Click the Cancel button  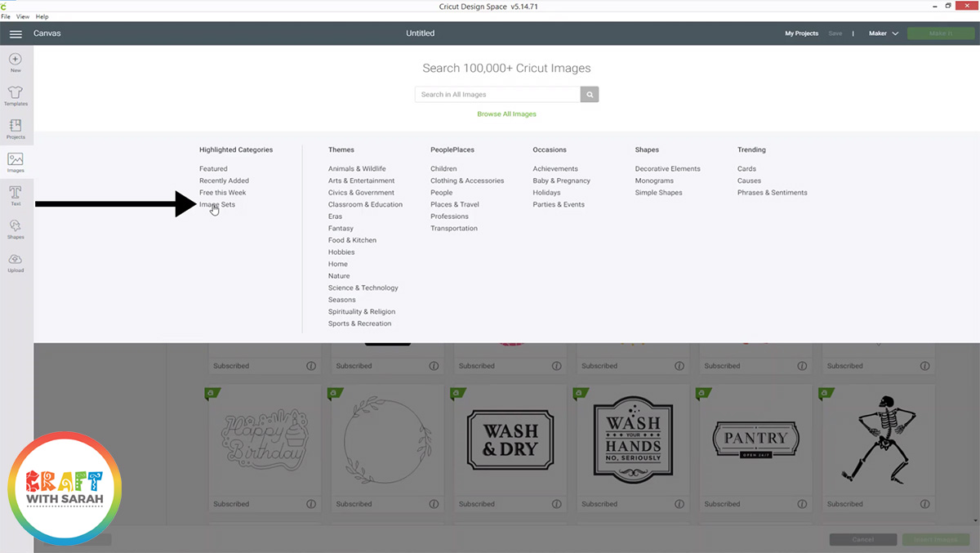point(863,539)
